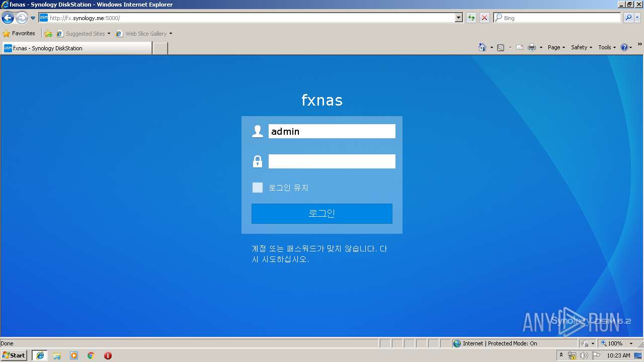The height and width of the screenshot is (362, 644).
Task: Click the 10:23 AM clock
Action: click(x=618, y=356)
